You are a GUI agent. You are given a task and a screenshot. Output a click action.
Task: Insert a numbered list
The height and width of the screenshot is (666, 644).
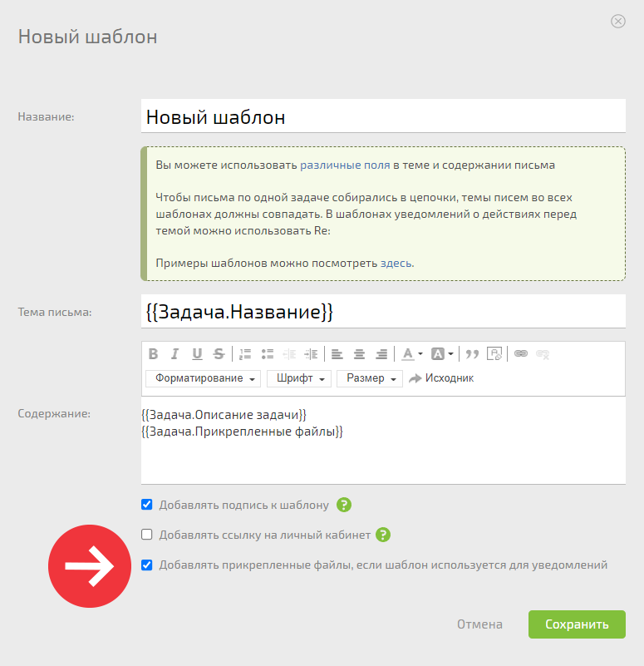[245, 353]
